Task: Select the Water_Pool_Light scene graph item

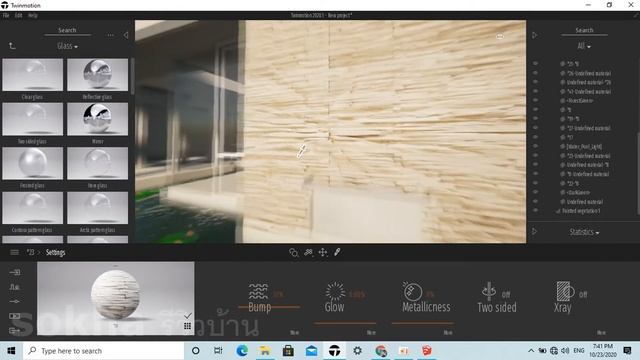Action: 584,147
